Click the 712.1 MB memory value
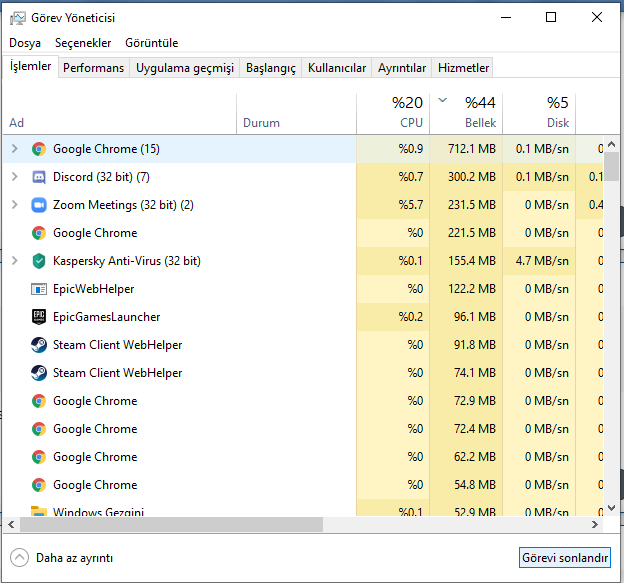This screenshot has height=583, width=624. (472, 149)
